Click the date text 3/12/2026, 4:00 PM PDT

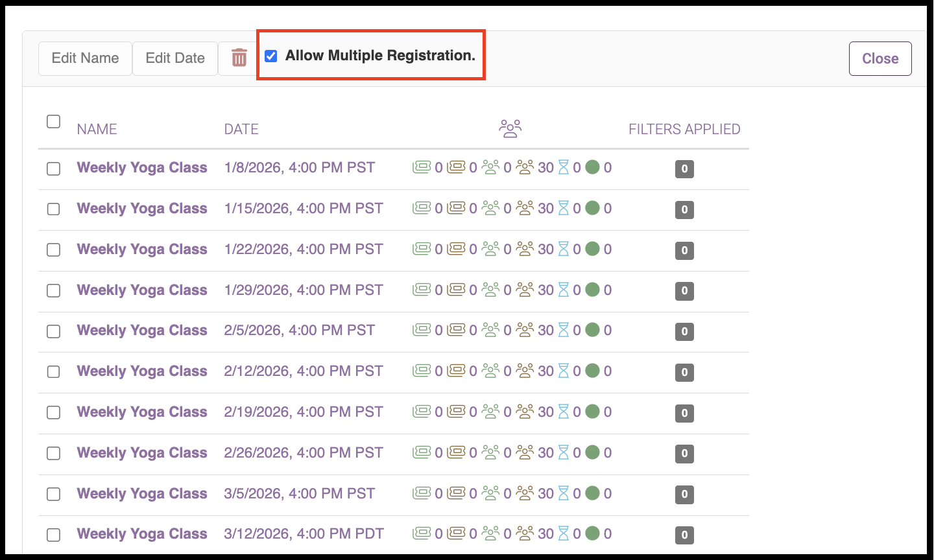(x=304, y=534)
